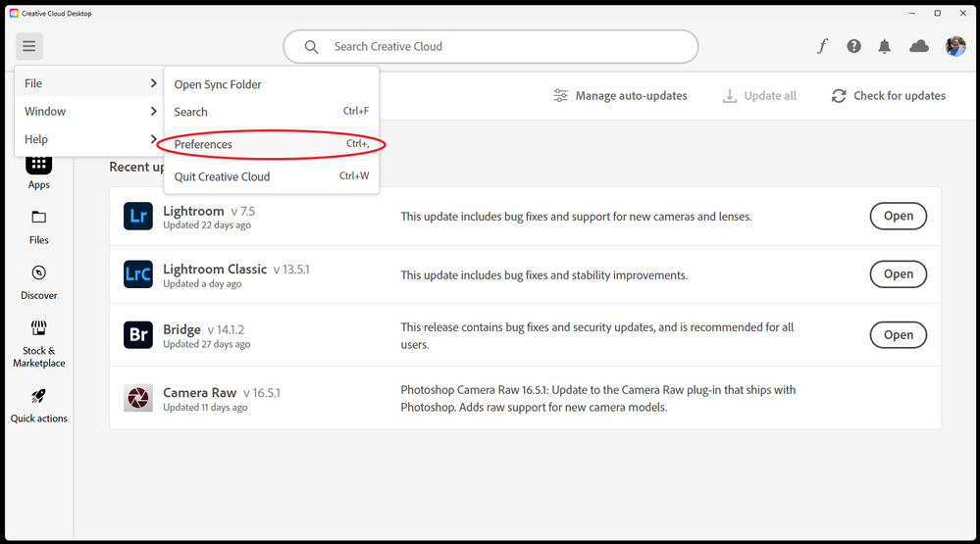The image size is (980, 544).
Task: Minimize the Creative Cloud Desktop window
Action: (912, 13)
